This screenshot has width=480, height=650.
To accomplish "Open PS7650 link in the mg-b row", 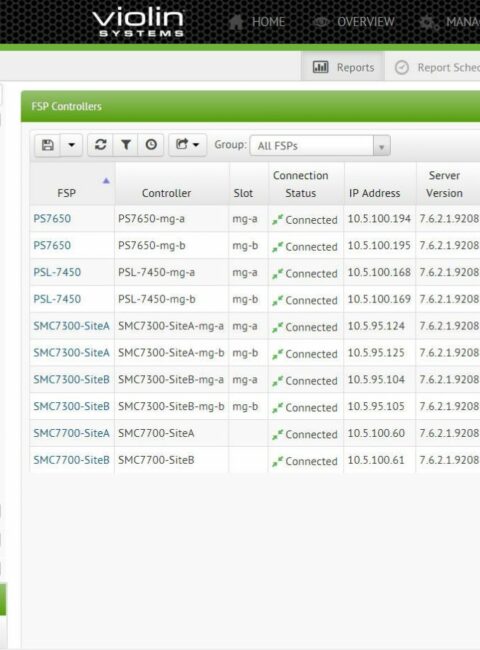I will (x=52, y=245).
